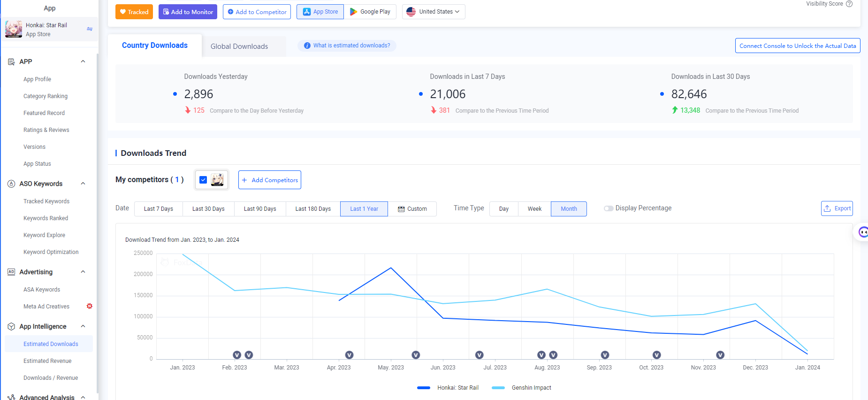Open the chat assistant bubble icon
The height and width of the screenshot is (400, 868).
pyautogui.click(x=862, y=232)
